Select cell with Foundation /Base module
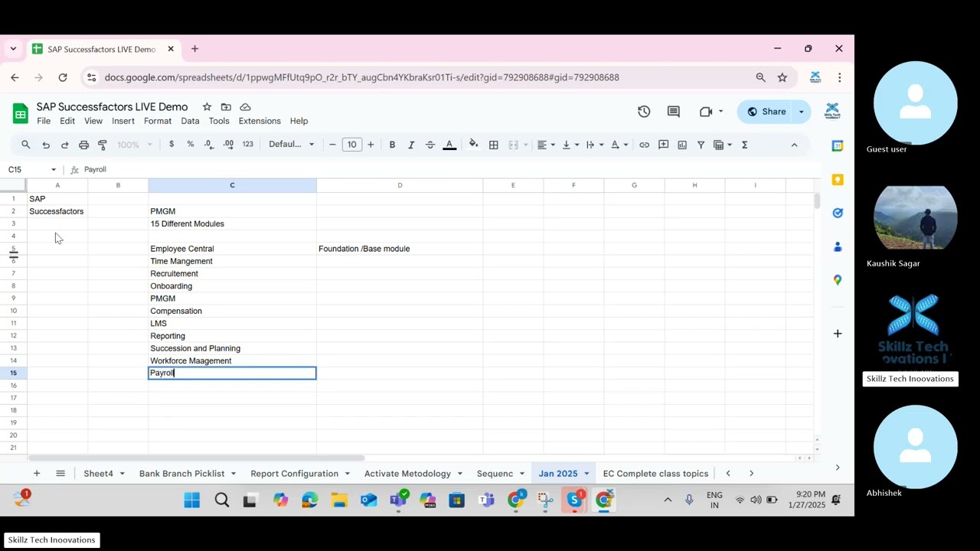The height and width of the screenshot is (551, 980). tap(400, 249)
